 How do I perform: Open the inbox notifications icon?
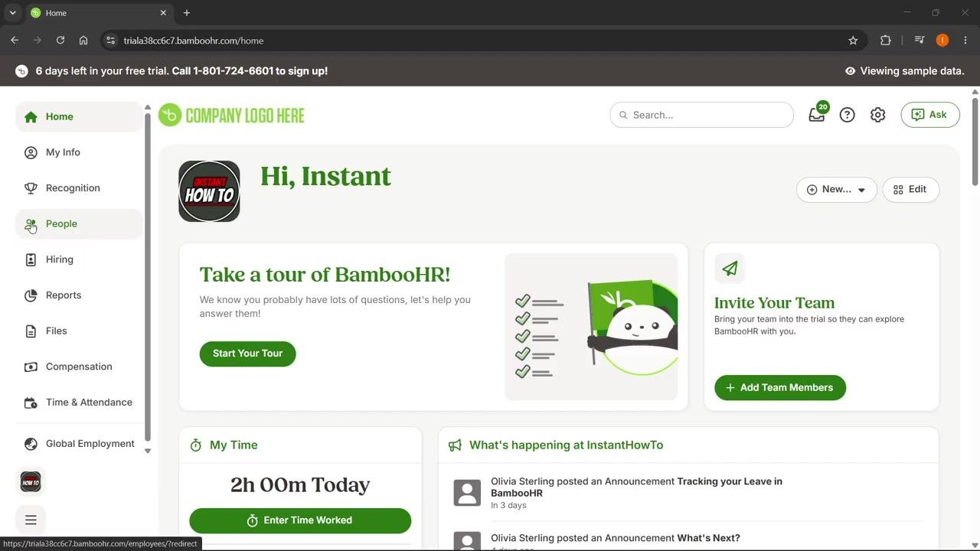[x=817, y=115]
